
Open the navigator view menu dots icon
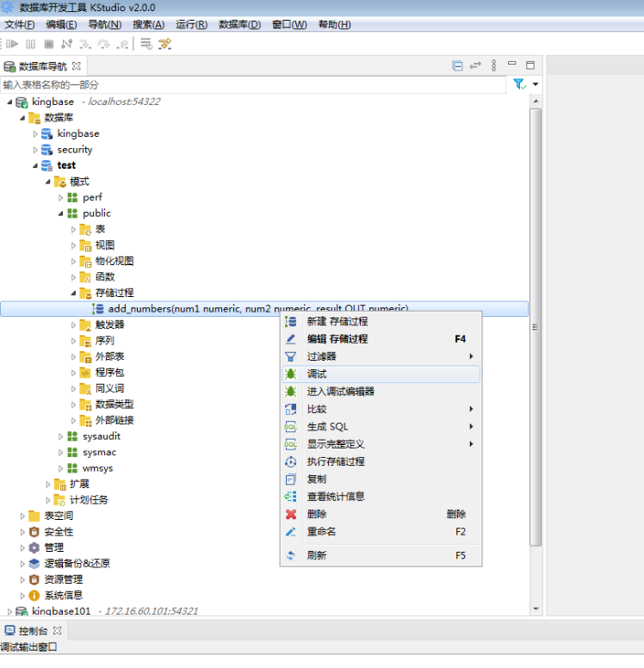click(x=493, y=65)
